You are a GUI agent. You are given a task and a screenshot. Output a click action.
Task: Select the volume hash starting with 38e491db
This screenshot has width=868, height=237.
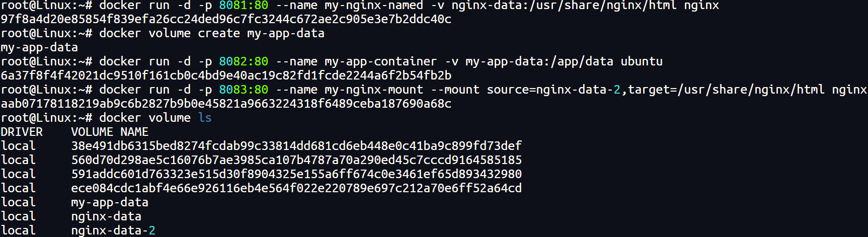point(296,146)
